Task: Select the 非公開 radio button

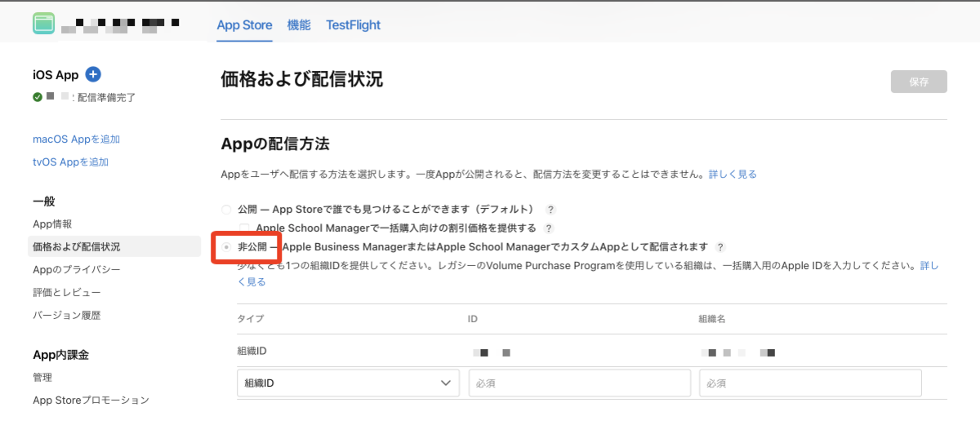Action: (x=226, y=247)
